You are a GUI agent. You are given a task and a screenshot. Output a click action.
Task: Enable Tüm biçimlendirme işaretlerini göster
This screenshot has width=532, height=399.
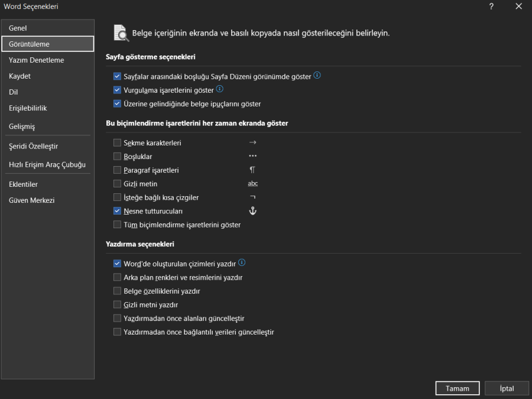coord(117,225)
